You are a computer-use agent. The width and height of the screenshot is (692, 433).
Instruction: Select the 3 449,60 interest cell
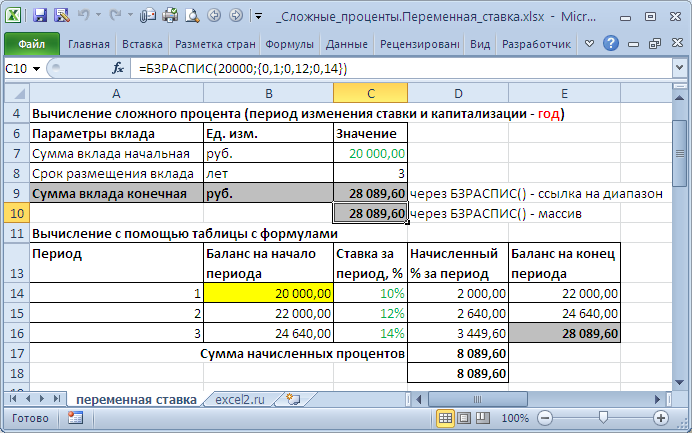tap(458, 333)
